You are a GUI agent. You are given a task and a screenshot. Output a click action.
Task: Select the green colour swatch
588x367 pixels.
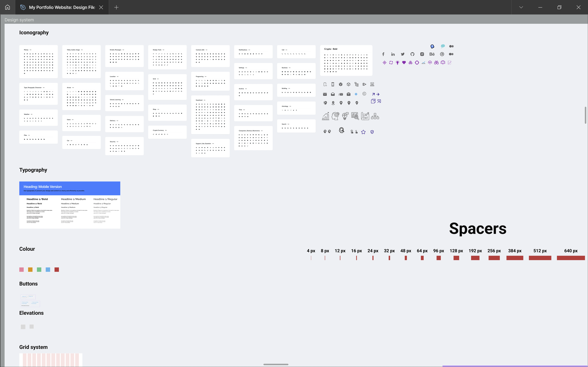click(x=39, y=270)
